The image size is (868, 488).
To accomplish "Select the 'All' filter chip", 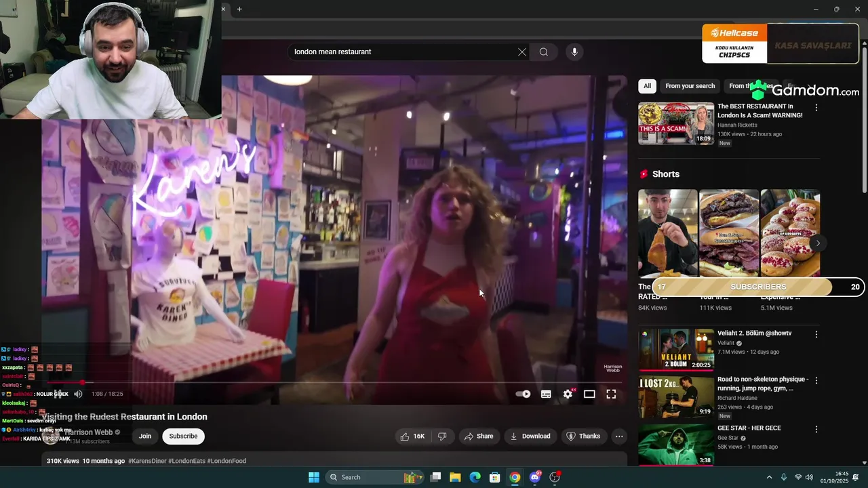I will click(x=648, y=86).
